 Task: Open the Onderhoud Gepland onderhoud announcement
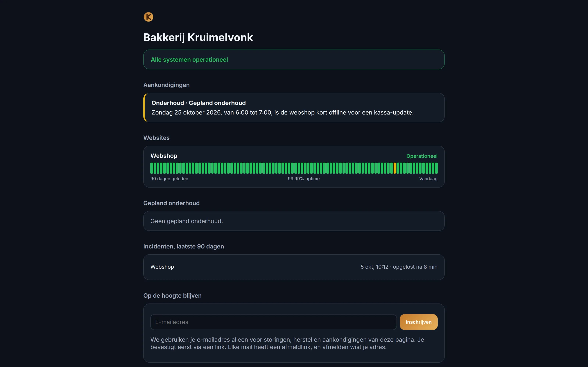click(294, 108)
